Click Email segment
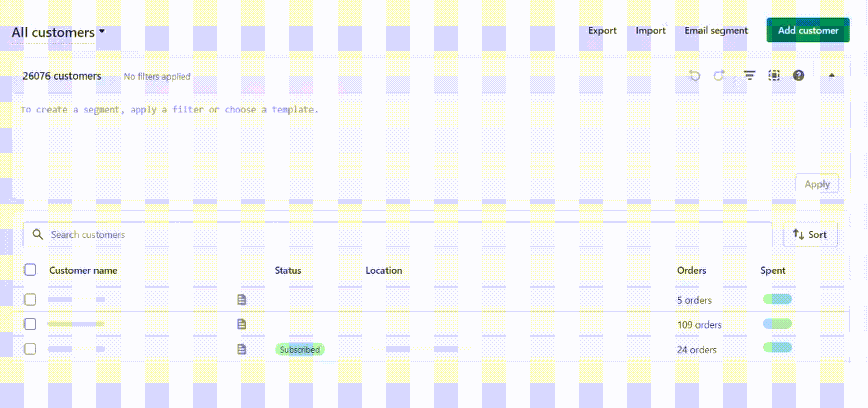The image size is (868, 408). pyautogui.click(x=716, y=30)
